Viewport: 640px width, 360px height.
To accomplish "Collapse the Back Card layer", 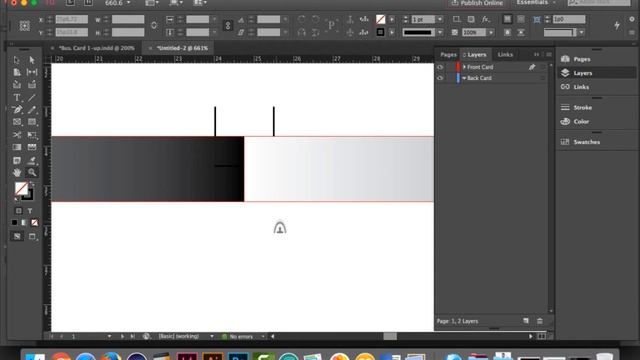I will point(464,78).
